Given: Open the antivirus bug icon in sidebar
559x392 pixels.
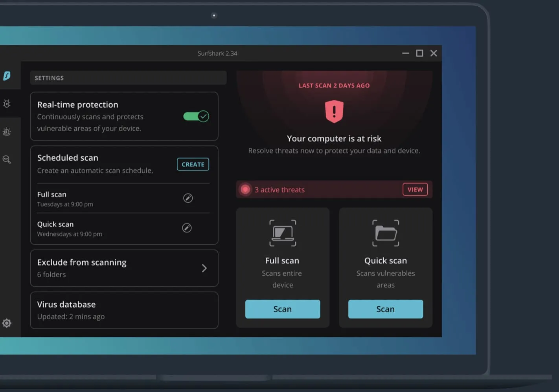Looking at the screenshot, I should coord(7,104).
